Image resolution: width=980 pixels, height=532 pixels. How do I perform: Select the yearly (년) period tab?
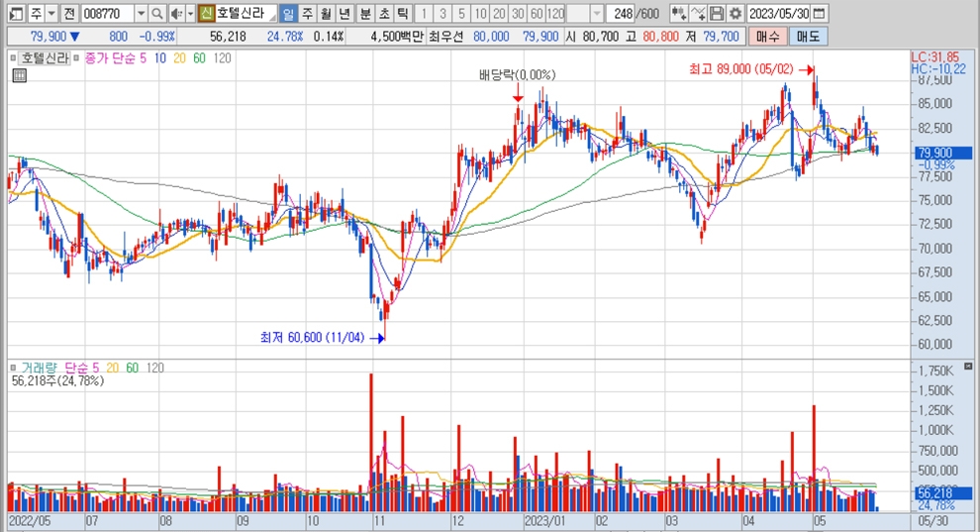(343, 14)
